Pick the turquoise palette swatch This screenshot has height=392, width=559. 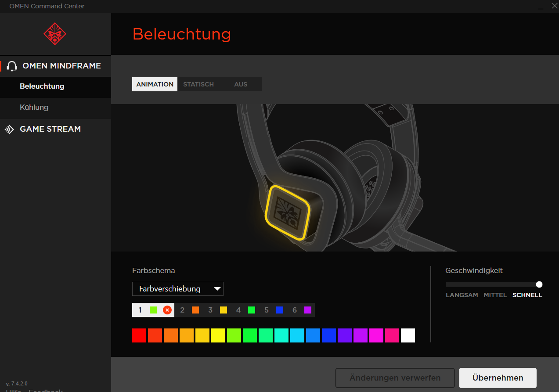click(x=281, y=335)
